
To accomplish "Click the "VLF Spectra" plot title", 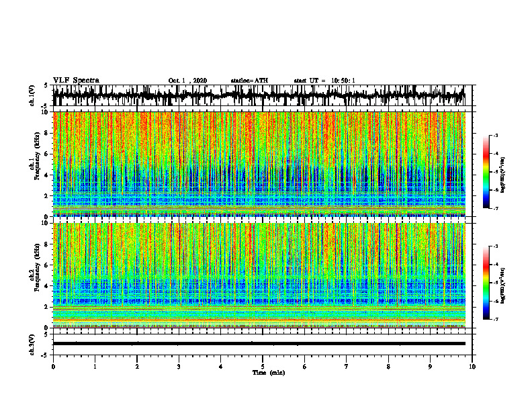I will pyautogui.click(x=76, y=81).
